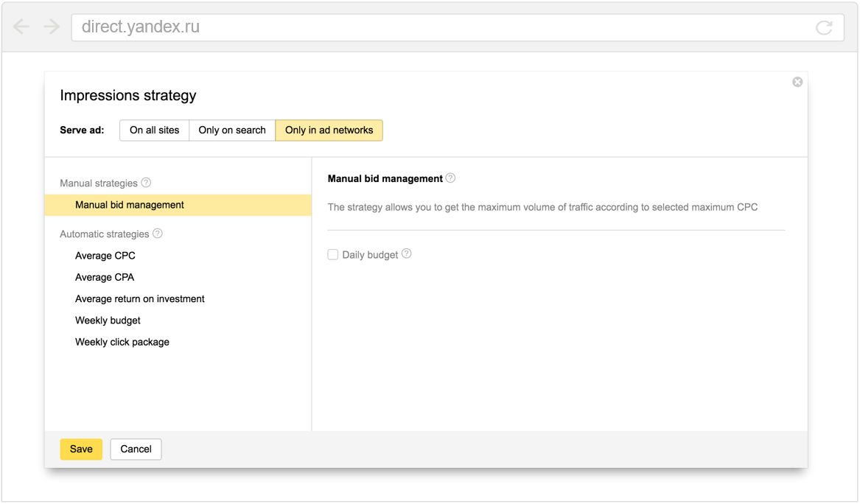Select 'On all sites' serve option

pos(155,130)
